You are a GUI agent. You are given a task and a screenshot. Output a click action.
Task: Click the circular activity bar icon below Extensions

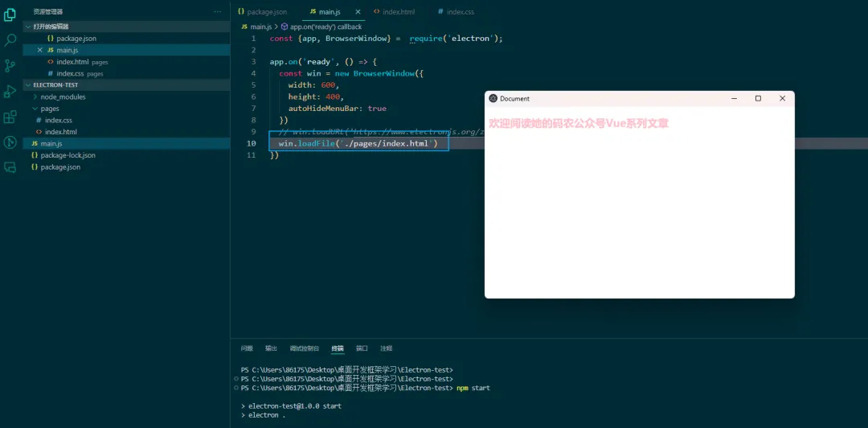[10, 142]
